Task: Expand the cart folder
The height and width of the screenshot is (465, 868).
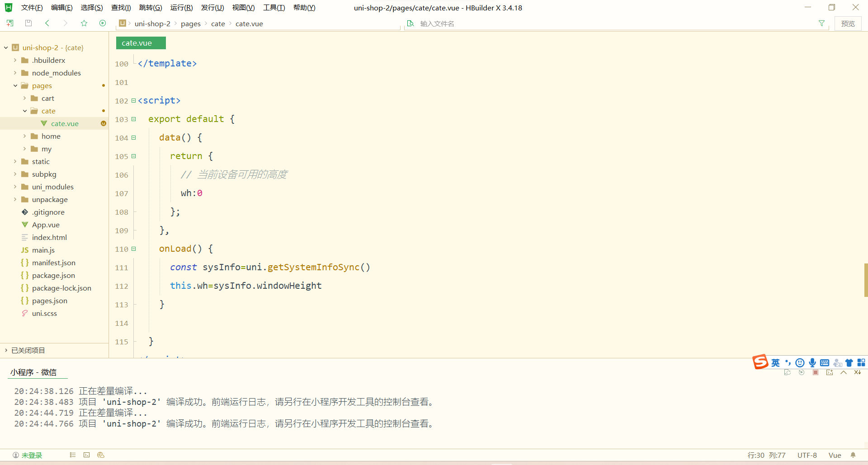Action: tap(24, 98)
